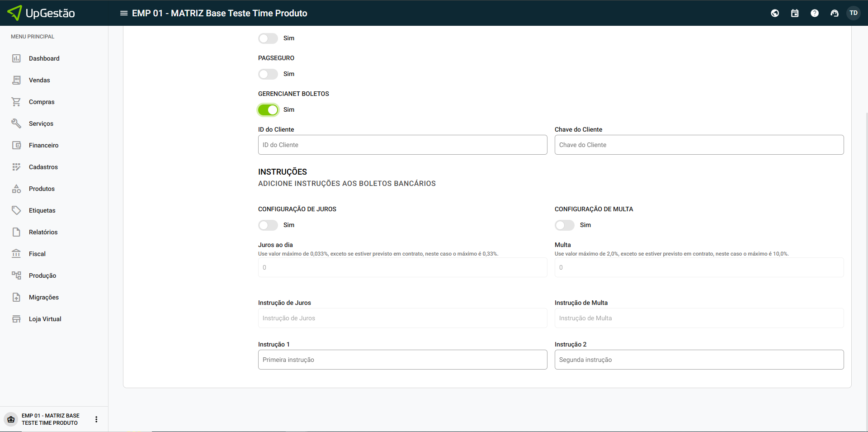Viewport: 868px width, 432px height.
Task: Focus the Chave do Cliente field
Action: tap(699, 145)
